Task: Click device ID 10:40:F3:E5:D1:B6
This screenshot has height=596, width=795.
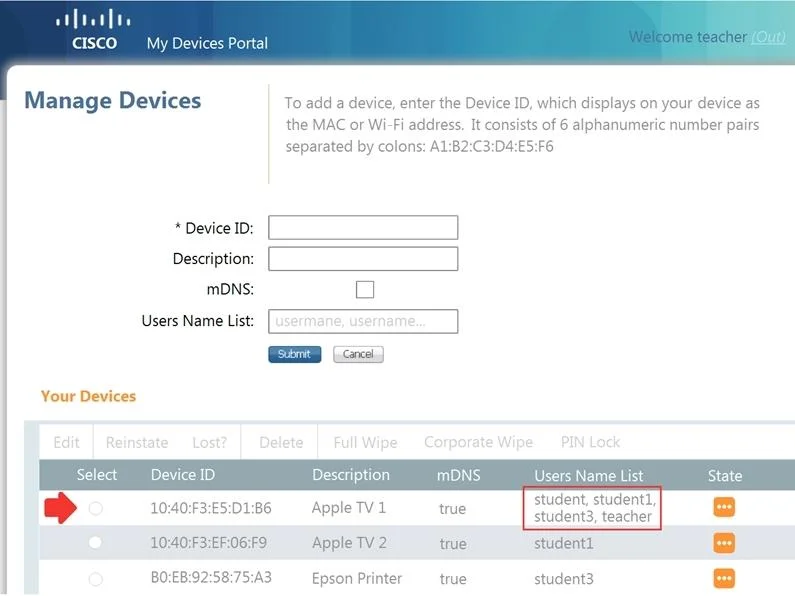Action: pos(211,508)
